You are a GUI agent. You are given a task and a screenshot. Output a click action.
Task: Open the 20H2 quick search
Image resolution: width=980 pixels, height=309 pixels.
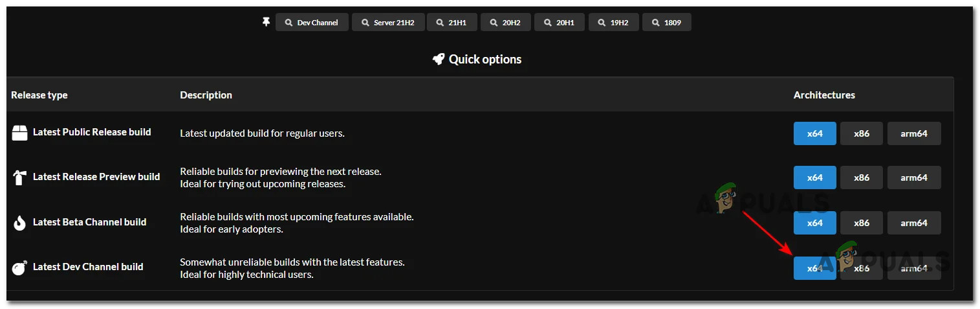point(505,23)
